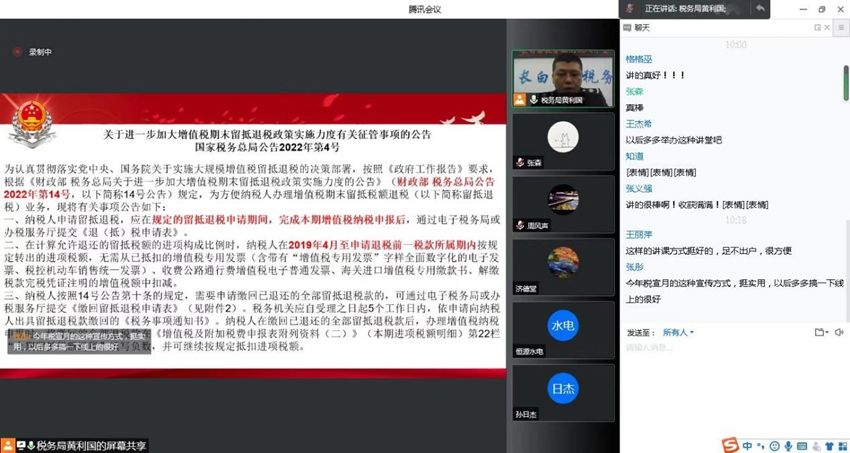Select 张森 participant tile
This screenshot has height=453, width=850.
(x=548, y=139)
